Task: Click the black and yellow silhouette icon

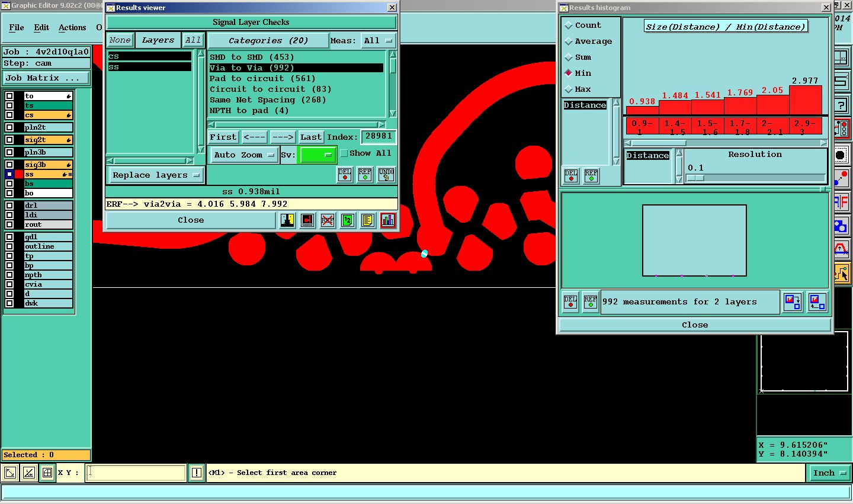Action: coord(287,220)
